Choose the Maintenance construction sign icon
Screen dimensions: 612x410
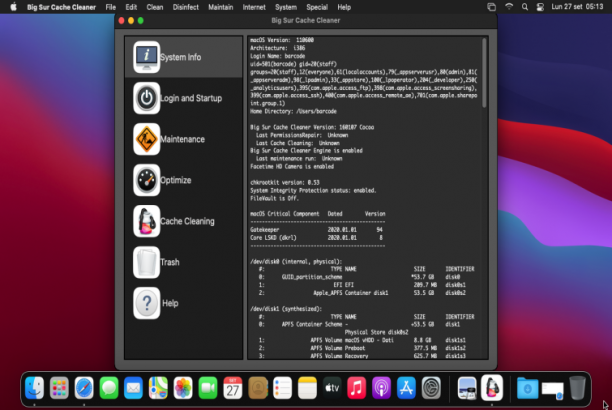point(146,139)
